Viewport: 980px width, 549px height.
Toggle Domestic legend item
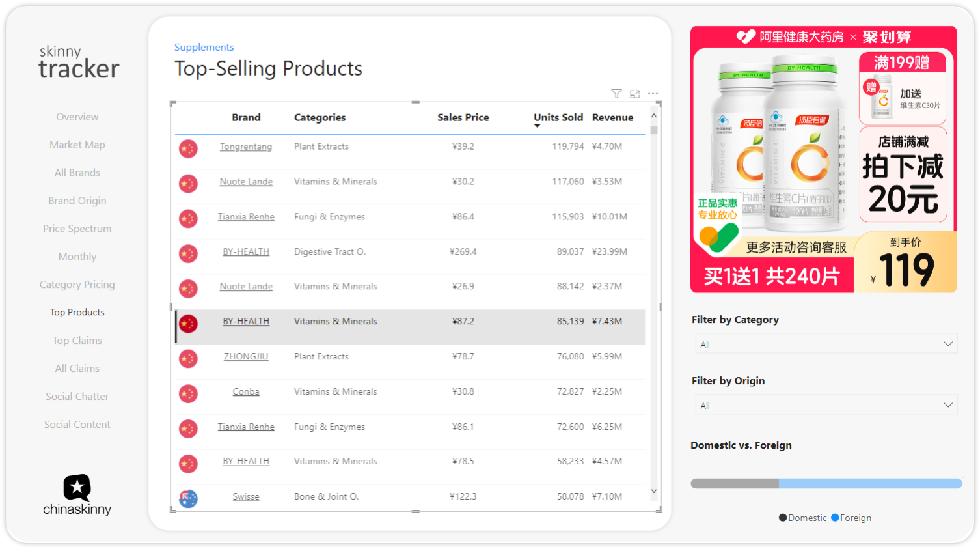tap(802, 518)
